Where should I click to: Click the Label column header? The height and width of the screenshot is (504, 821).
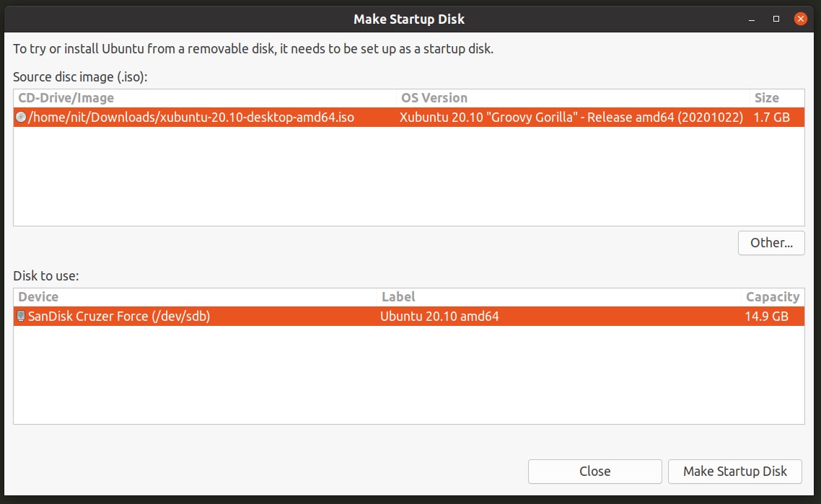398,297
